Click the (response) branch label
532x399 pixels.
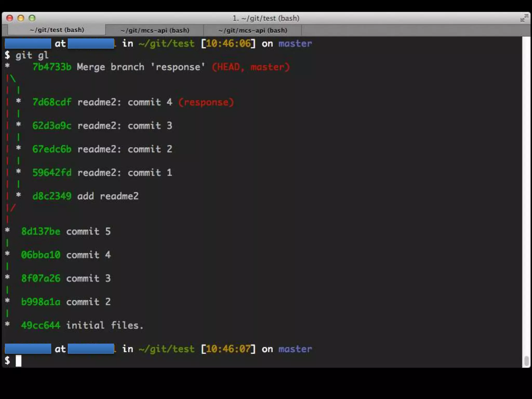click(206, 102)
